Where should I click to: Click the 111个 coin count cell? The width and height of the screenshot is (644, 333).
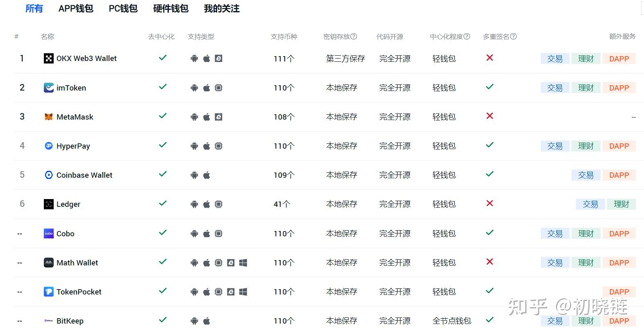pos(284,59)
